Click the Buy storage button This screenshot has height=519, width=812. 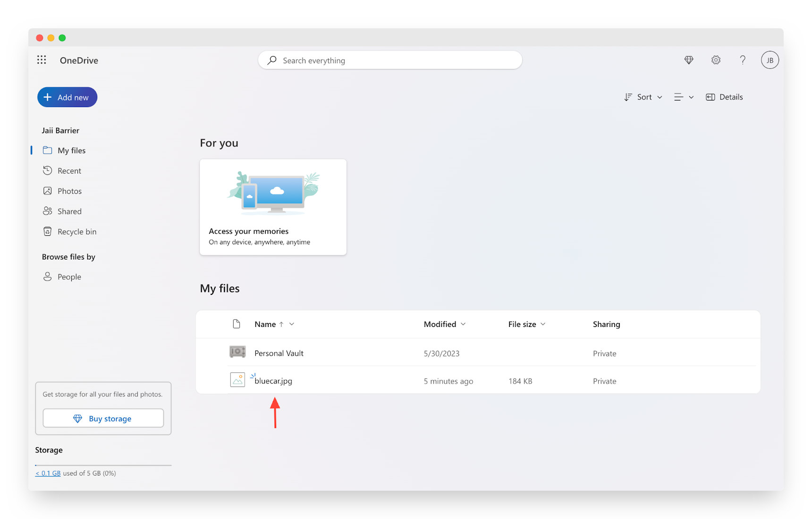pyautogui.click(x=103, y=418)
